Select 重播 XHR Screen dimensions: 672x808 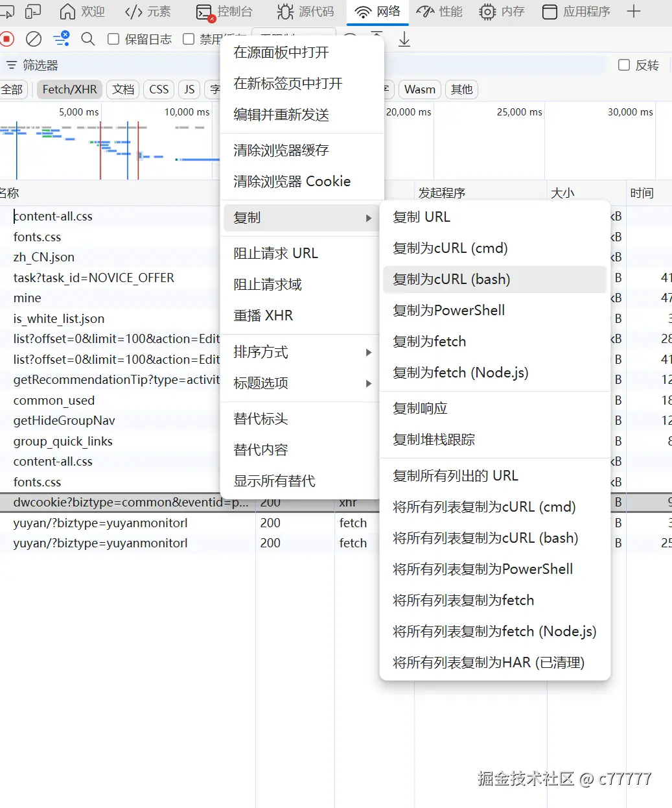(302, 316)
